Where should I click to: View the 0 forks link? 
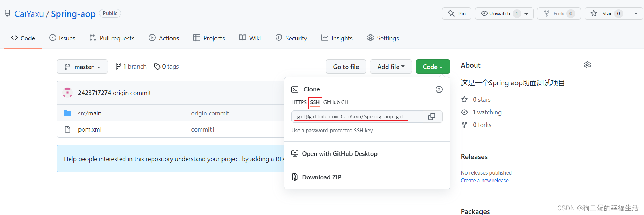(x=482, y=125)
